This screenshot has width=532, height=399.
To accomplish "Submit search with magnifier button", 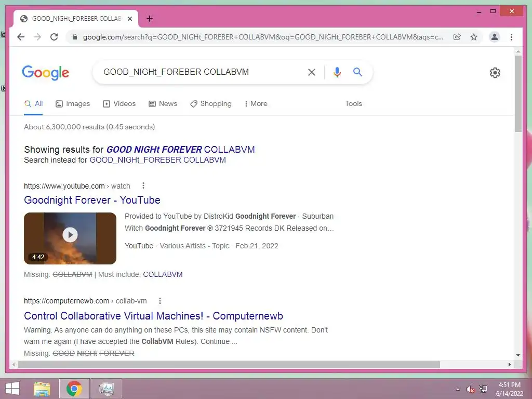I will pyautogui.click(x=357, y=72).
